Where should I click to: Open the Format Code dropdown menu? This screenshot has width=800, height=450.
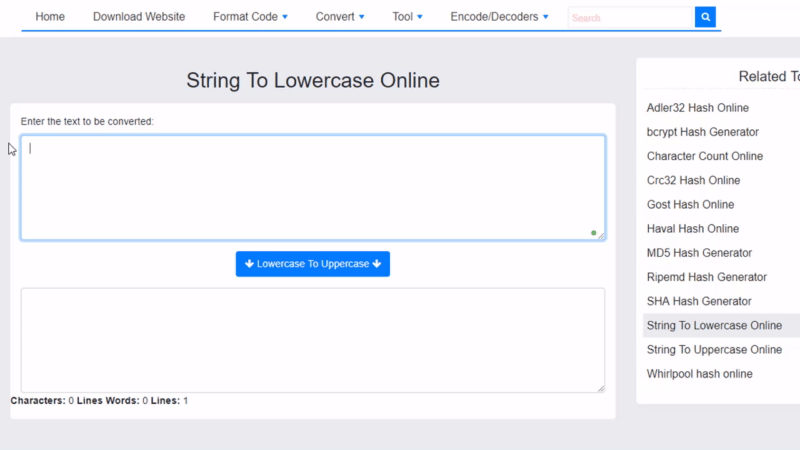[x=250, y=17]
